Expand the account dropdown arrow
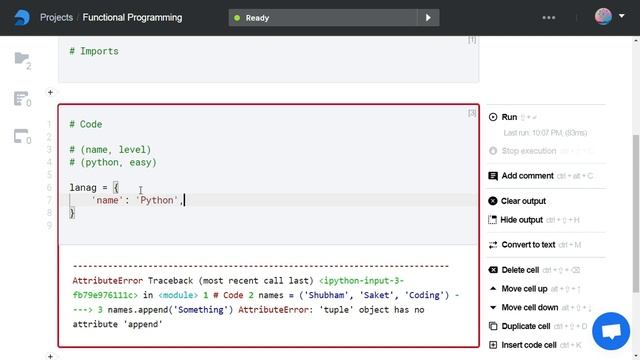The image size is (640, 360). tap(622, 16)
